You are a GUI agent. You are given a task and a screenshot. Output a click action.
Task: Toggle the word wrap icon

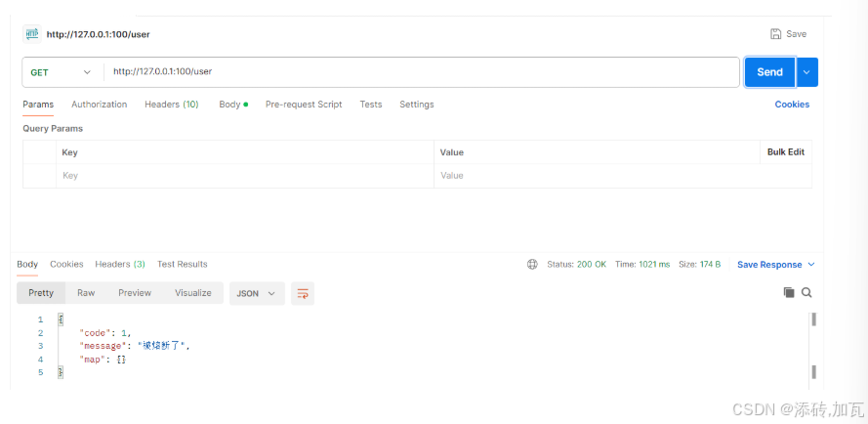click(x=303, y=293)
